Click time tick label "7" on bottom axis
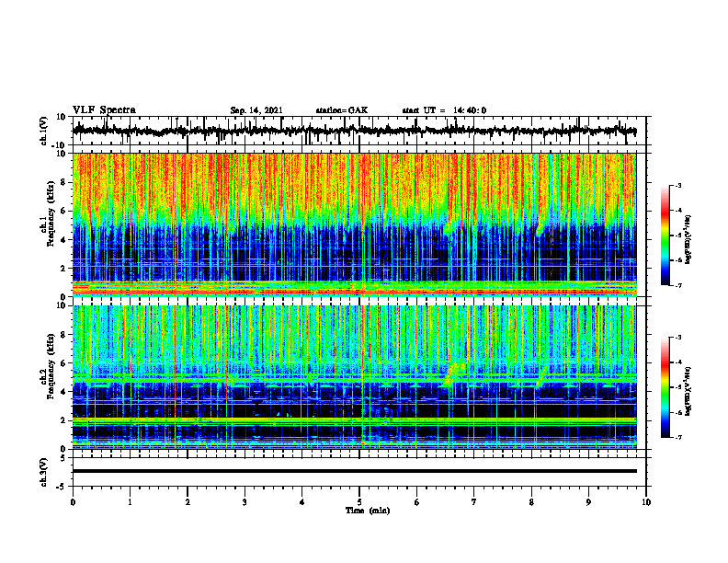Image resolution: width=728 pixels, height=563 pixels. tap(474, 502)
